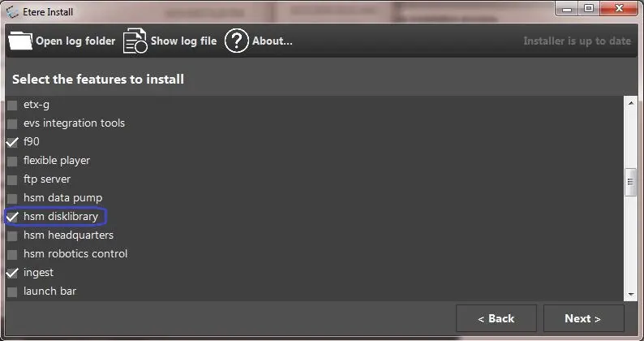Screen dimensions: 644x341
Task: Uncheck the f90 feature checkbox
Action: pyautogui.click(x=12, y=142)
